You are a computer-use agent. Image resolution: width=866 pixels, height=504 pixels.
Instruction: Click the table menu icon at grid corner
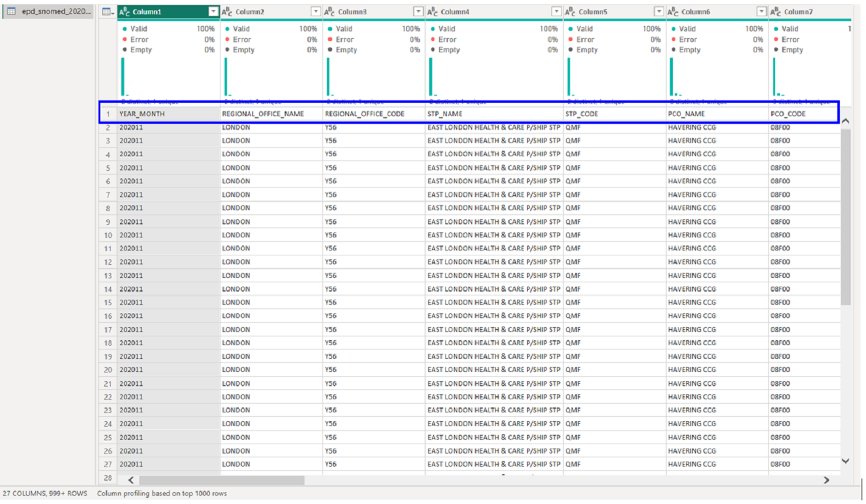point(108,12)
